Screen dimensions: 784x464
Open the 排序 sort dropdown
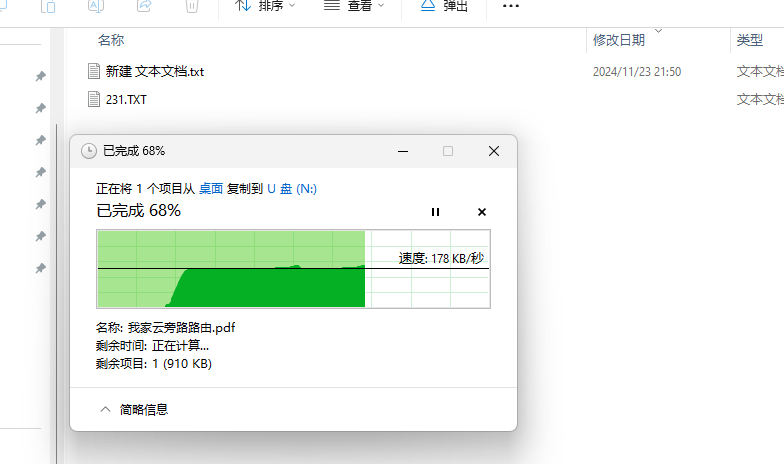[x=265, y=6]
